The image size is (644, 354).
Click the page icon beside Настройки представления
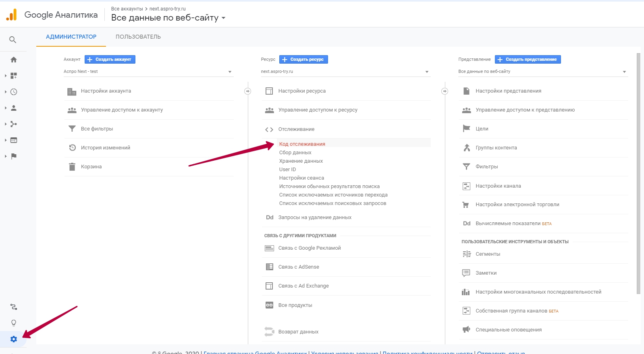[466, 91]
